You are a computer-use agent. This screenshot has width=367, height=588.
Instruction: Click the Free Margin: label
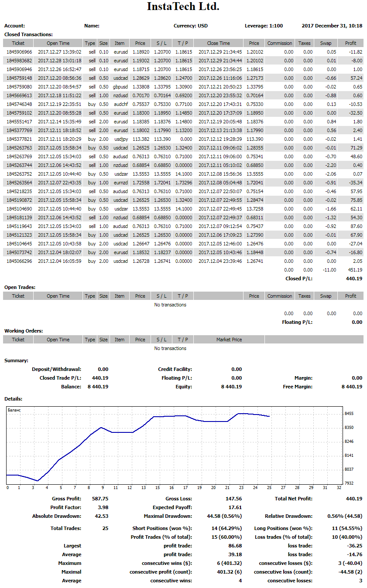tap(298, 387)
